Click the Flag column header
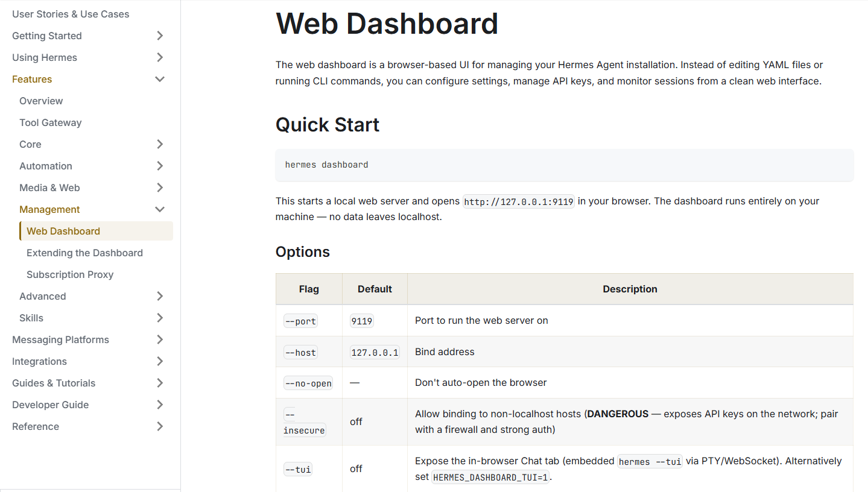This screenshot has width=868, height=492. coord(309,289)
